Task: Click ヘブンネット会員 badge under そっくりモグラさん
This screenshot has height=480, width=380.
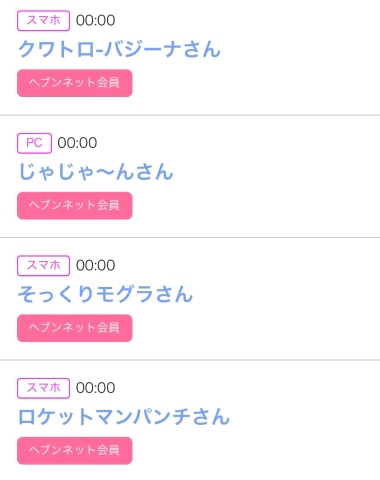Action: 75,328
